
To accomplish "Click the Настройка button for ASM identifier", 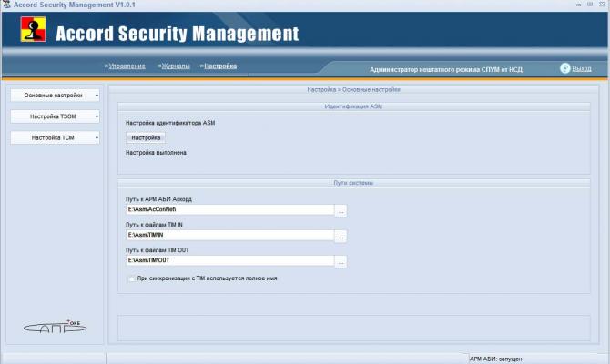I will click(146, 137).
